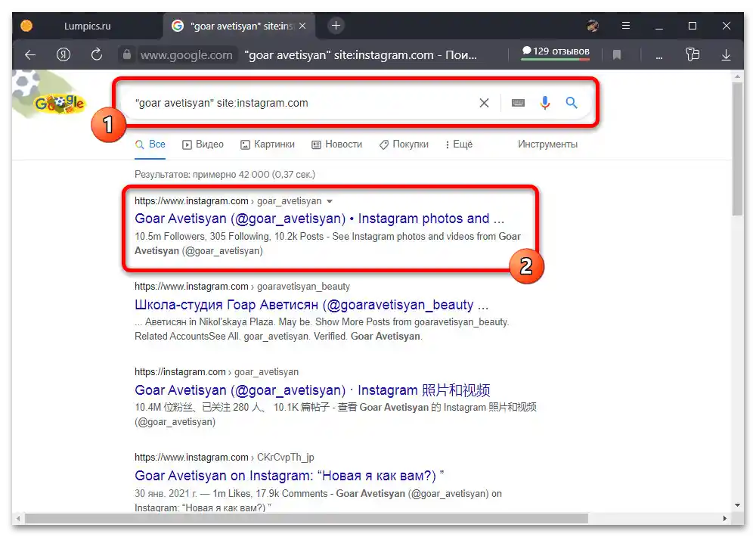The width and height of the screenshot is (756, 537).
Task: Open Школа-студия Гоар Аветисян result link
Action: (x=311, y=305)
